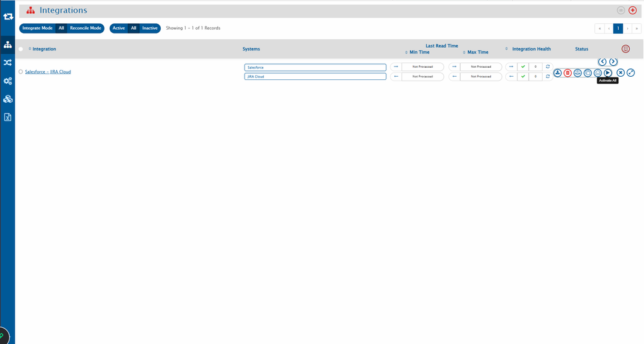Viewport: 644px width, 344px height.
Task: Open the spreadsheet file icon in sidebar
Action: click(8, 117)
